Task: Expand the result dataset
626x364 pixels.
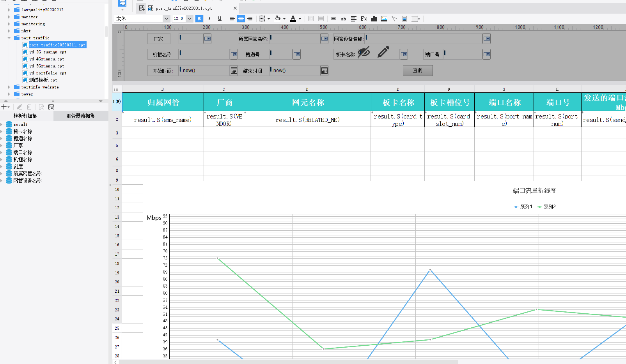Action: 2,124
